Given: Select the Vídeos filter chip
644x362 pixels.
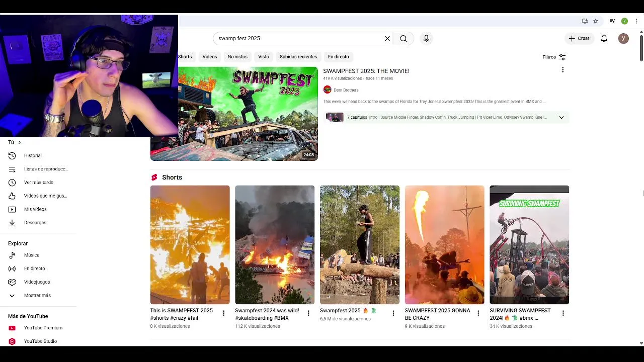Looking at the screenshot, I should point(210,57).
